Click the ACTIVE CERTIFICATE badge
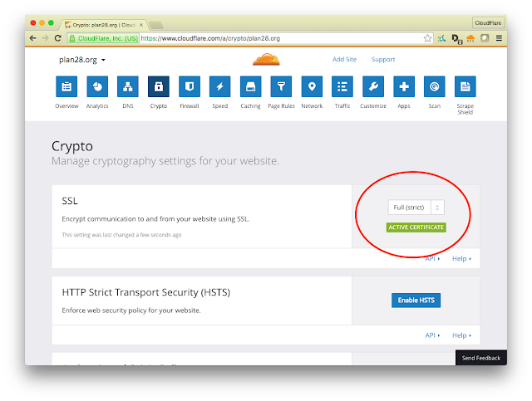The height and width of the screenshot is (401, 532). point(416,227)
